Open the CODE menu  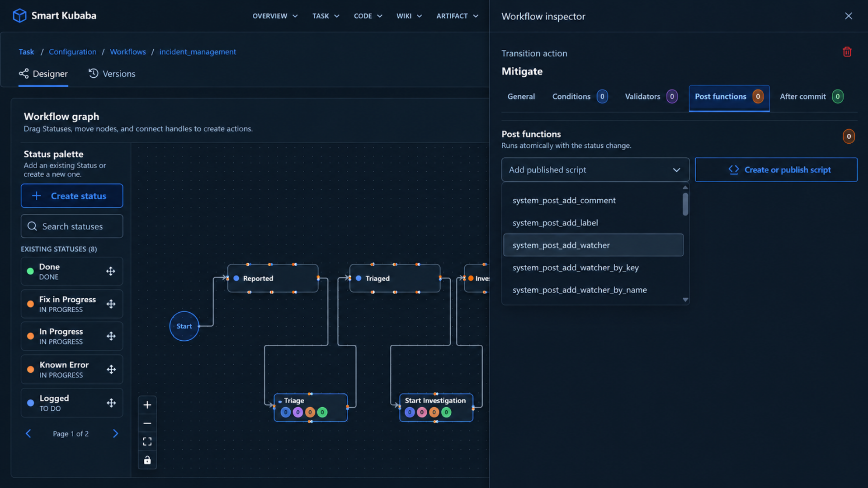(368, 16)
